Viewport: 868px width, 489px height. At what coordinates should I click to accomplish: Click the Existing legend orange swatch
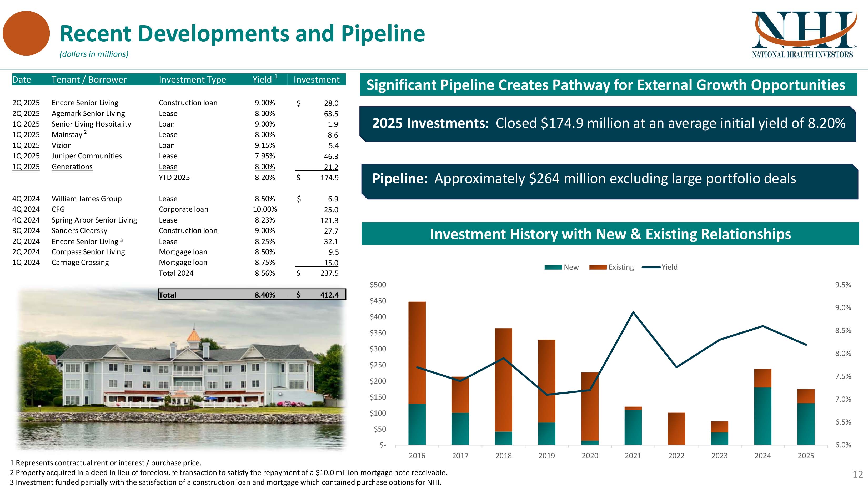coord(598,268)
